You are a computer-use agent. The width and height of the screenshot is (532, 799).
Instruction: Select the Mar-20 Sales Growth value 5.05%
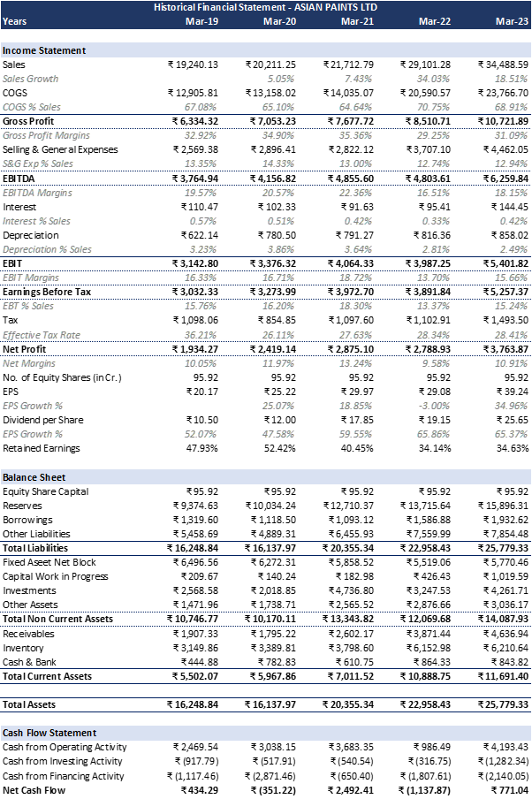[280, 79]
